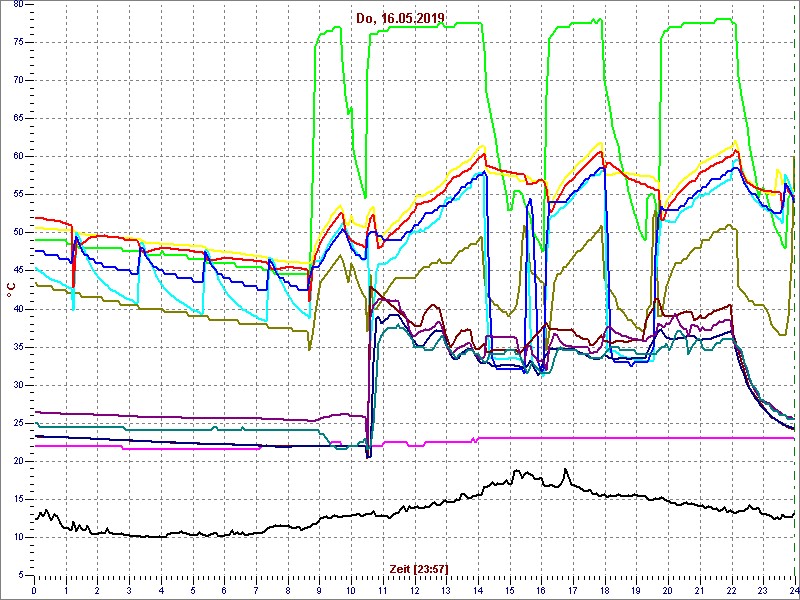Select the 45 value on the temperature axis
The image size is (800, 600).
click(18, 271)
